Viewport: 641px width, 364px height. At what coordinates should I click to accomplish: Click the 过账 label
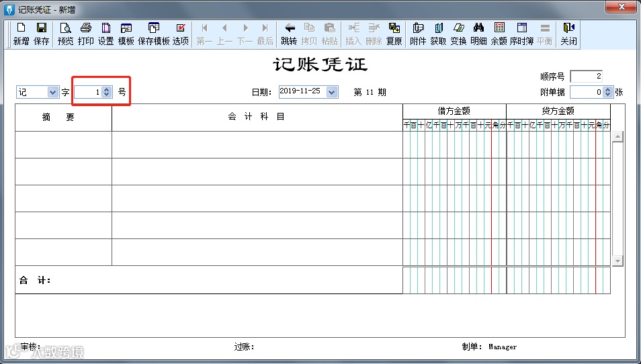click(244, 347)
